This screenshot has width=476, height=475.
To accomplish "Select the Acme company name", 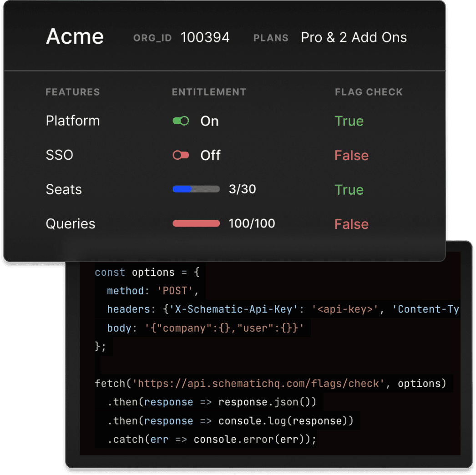I will click(75, 36).
